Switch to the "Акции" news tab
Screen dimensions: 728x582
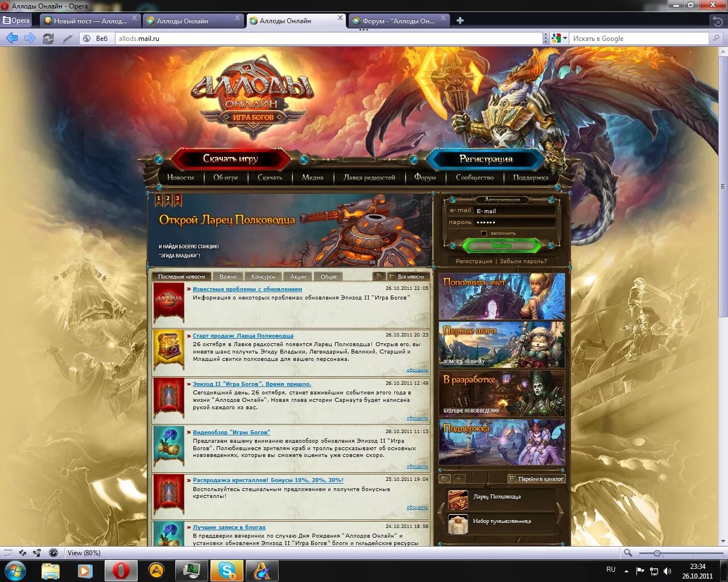298,276
